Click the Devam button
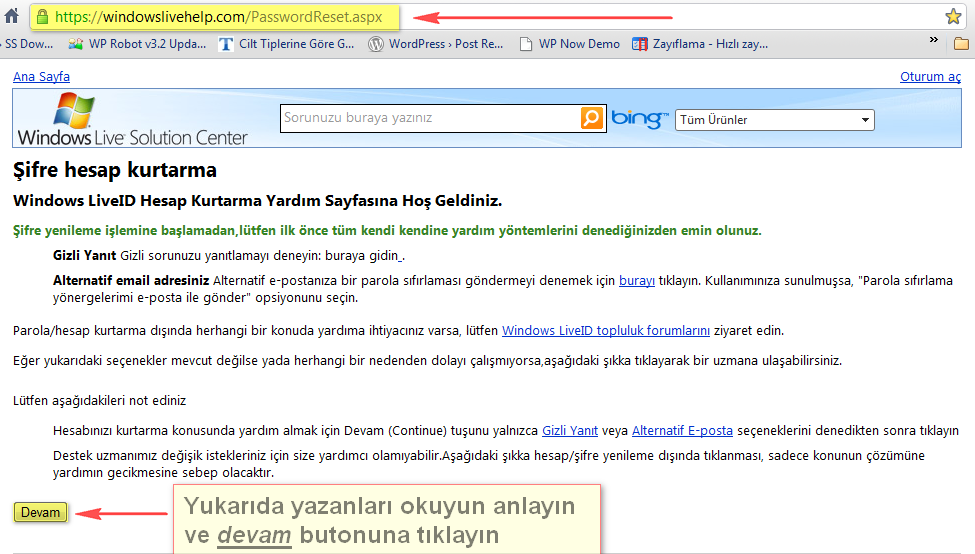Image resolution: width=975 pixels, height=554 pixels. click(x=40, y=512)
